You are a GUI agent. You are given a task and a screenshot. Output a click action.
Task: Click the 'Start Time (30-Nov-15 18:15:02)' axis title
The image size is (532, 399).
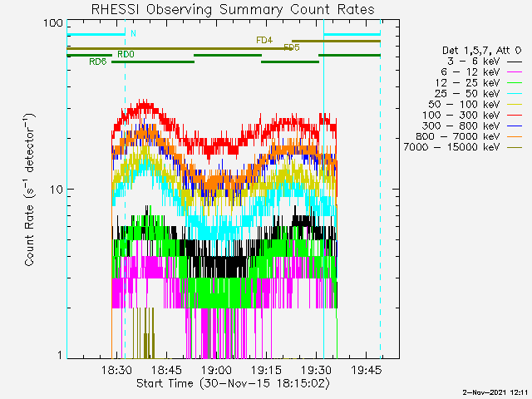(x=233, y=383)
